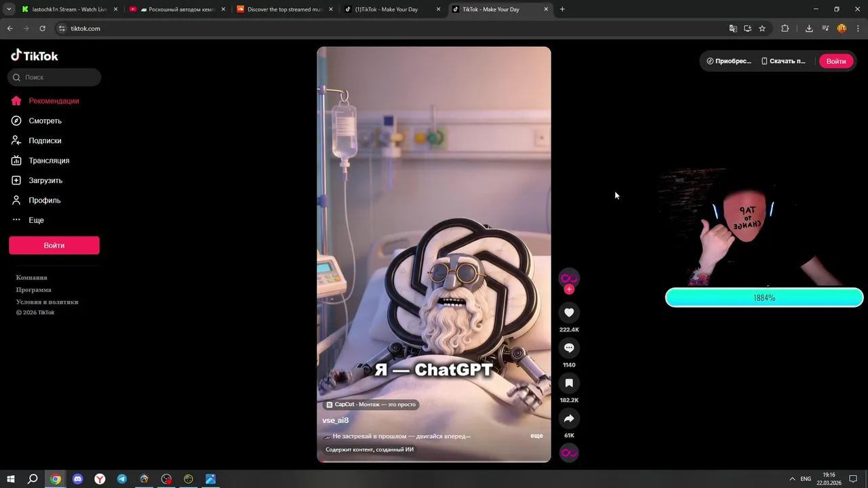Open Yandex Browser from the taskbar
This screenshot has height=488, width=868.
100,479
